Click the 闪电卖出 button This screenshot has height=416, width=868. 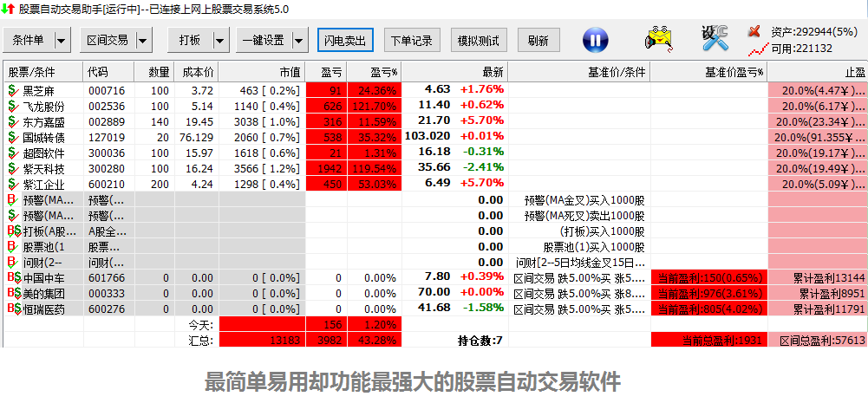click(345, 41)
